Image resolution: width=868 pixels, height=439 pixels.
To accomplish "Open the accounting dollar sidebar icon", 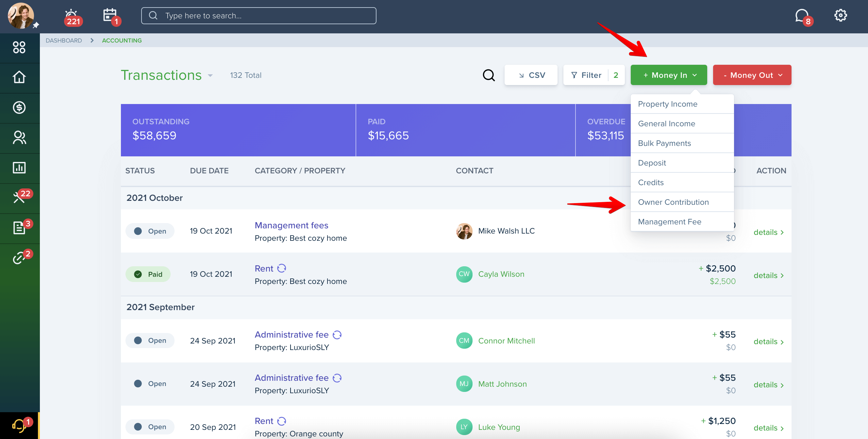I will 19,108.
